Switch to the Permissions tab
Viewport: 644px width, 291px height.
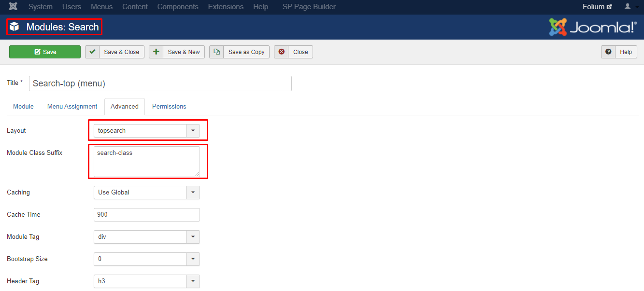tap(169, 106)
